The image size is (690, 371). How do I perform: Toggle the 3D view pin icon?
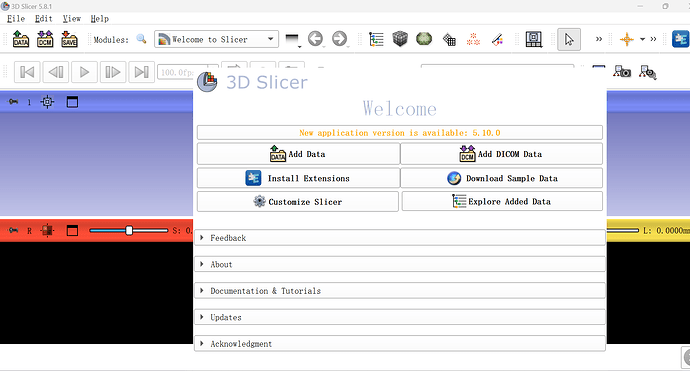click(x=14, y=102)
